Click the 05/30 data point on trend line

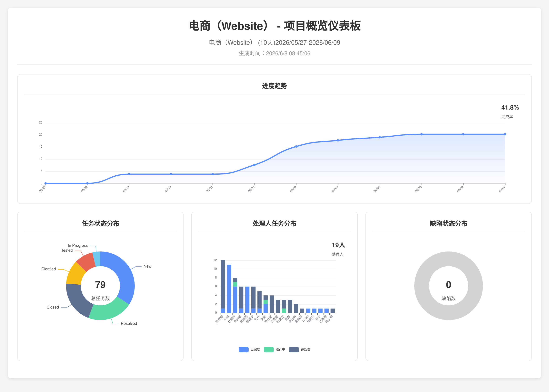[x=171, y=174]
